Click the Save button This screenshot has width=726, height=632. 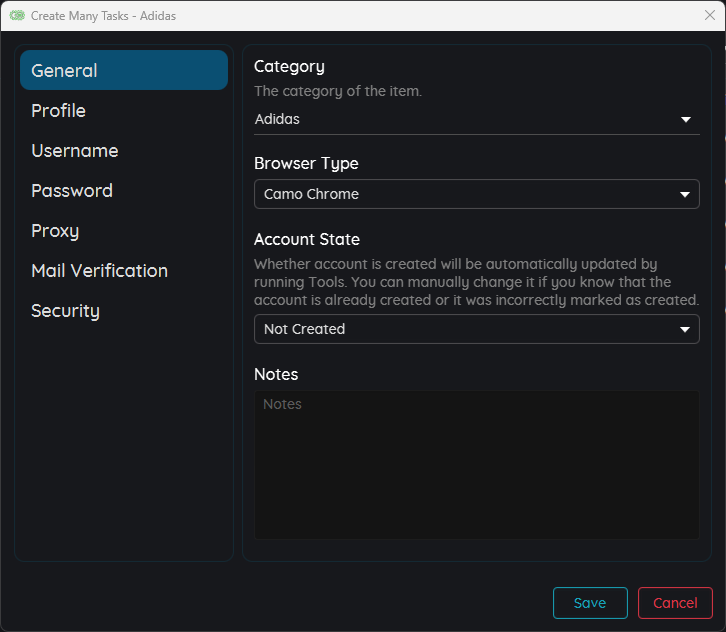click(590, 603)
